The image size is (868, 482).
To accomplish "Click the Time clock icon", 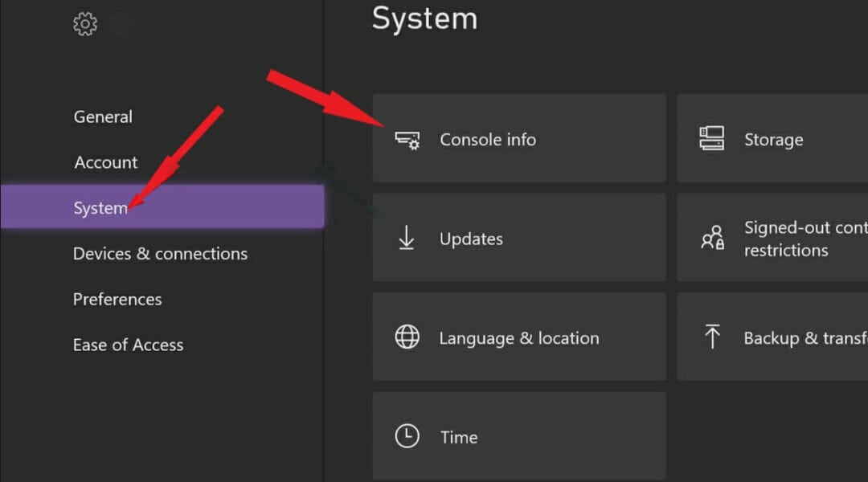I will tap(407, 436).
